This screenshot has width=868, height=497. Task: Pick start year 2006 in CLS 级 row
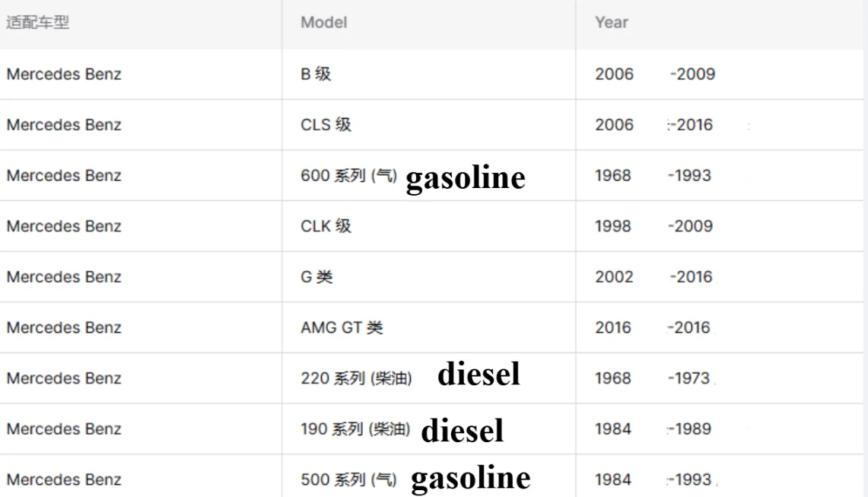614,125
